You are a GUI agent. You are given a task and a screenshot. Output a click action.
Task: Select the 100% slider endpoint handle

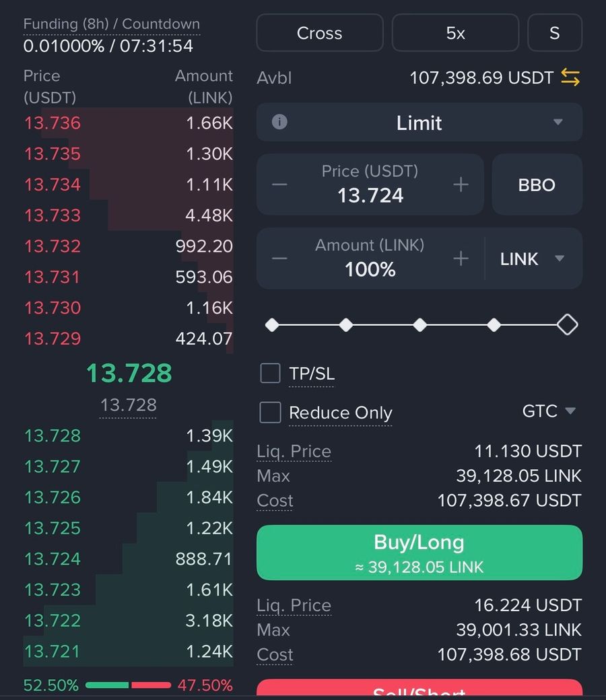567,325
